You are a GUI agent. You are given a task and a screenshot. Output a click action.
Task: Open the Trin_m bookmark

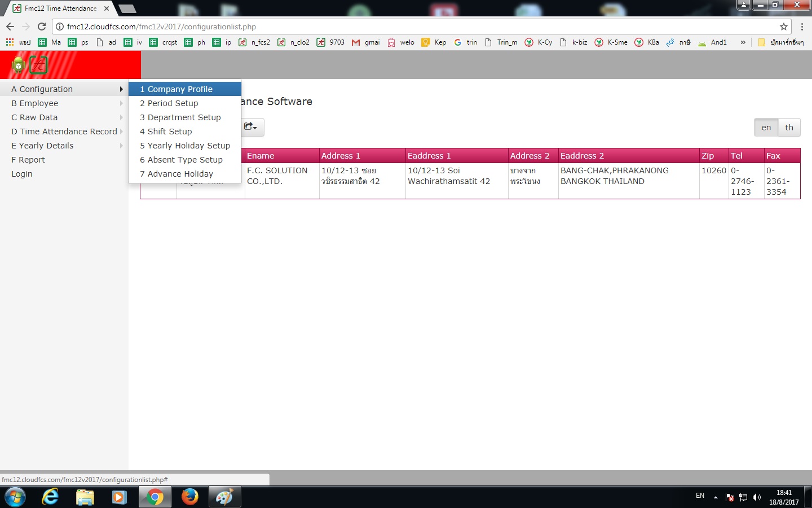click(x=501, y=42)
